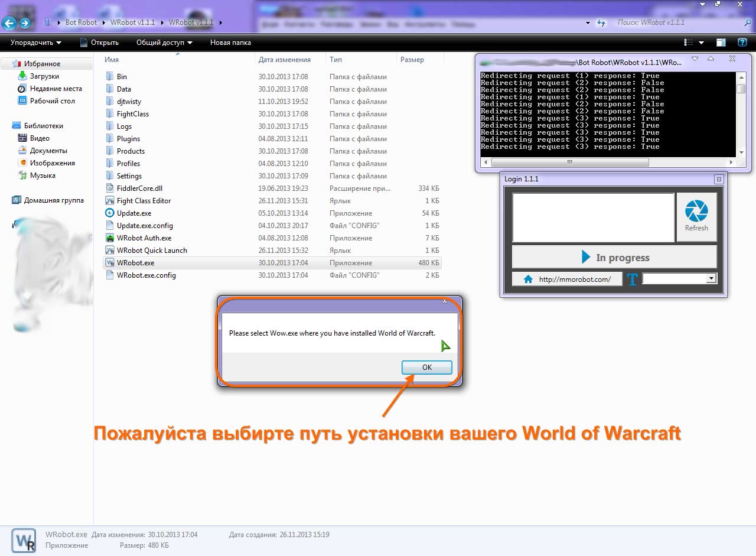This screenshot has width=756, height=556.
Task: Open Библиотеки in the navigation pane
Action: pyautogui.click(x=43, y=126)
